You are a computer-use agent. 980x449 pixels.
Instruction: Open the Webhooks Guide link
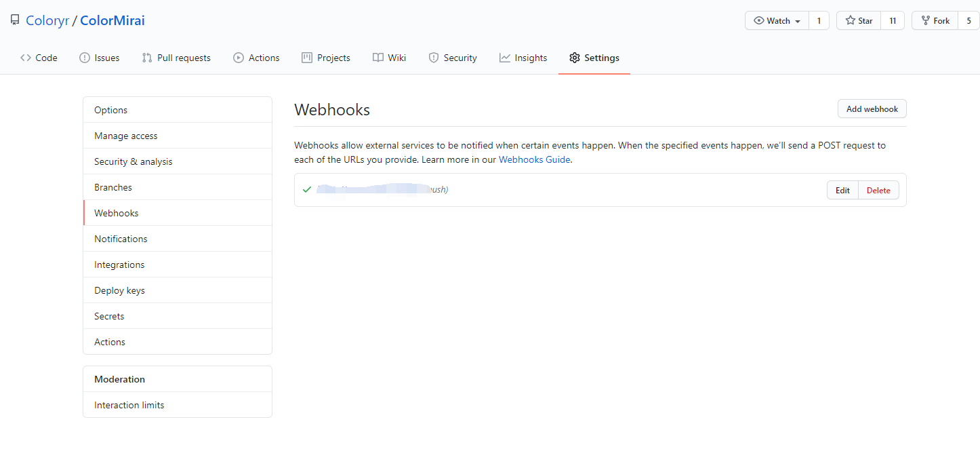pos(535,160)
